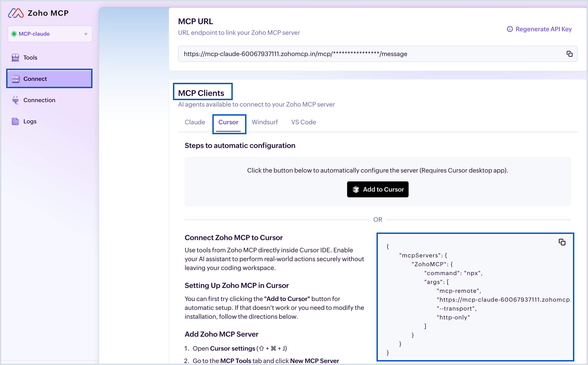Switch to the Claude tab
The image size is (588, 365).
pos(195,122)
